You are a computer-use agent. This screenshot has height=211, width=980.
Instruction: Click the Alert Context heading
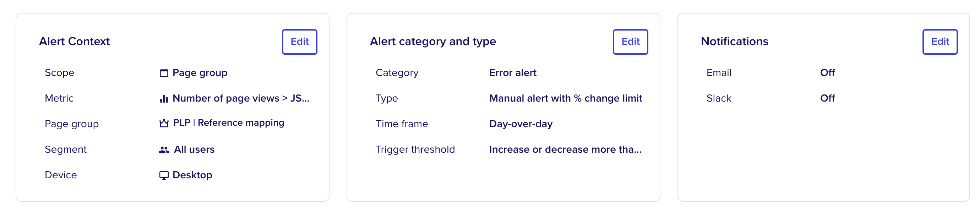click(x=74, y=41)
